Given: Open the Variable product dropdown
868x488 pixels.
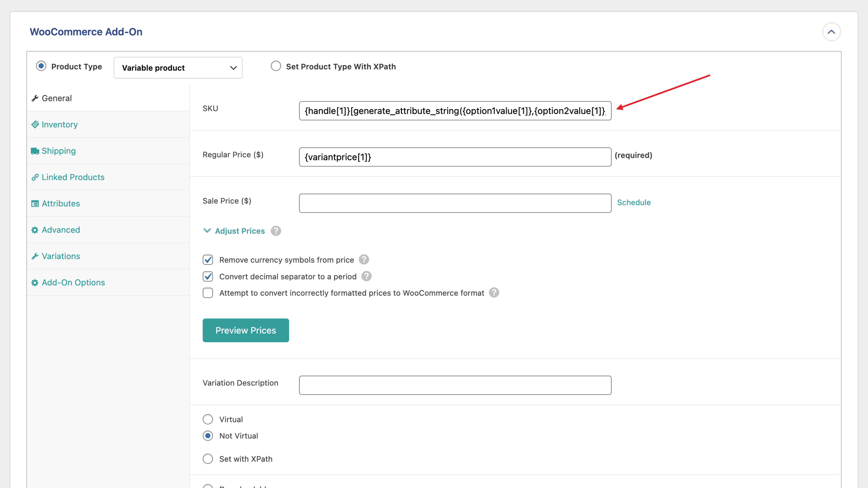Looking at the screenshot, I should click(178, 68).
